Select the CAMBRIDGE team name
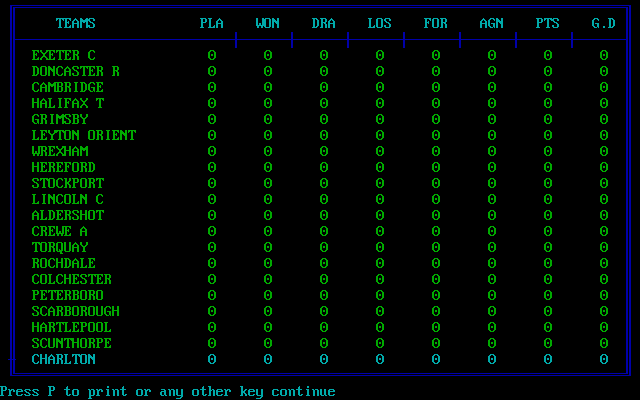 (68, 87)
